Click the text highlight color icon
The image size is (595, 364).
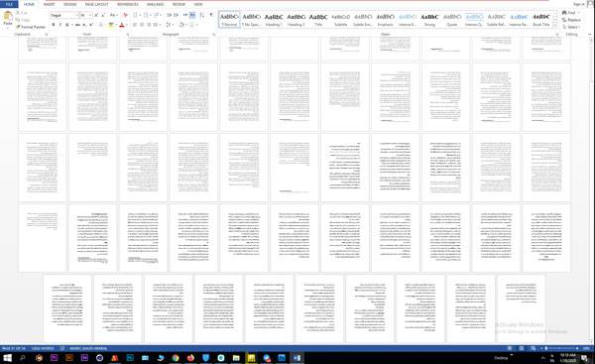(111, 25)
